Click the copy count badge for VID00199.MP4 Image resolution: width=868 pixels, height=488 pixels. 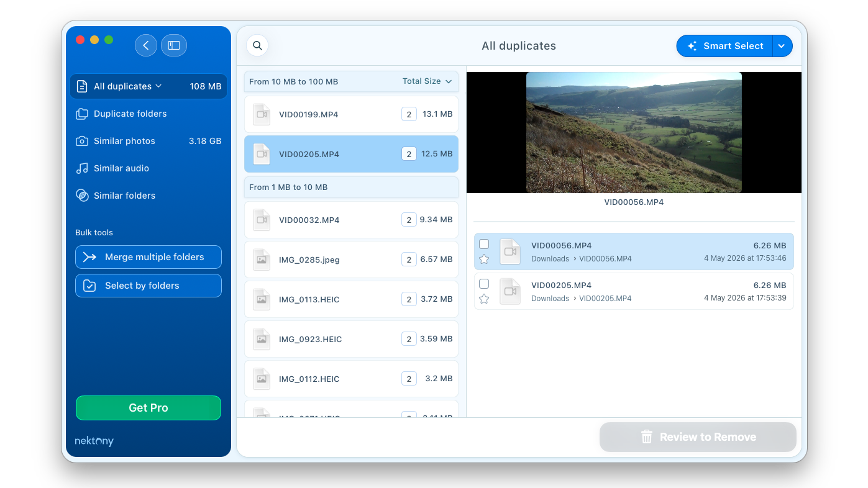click(x=409, y=114)
